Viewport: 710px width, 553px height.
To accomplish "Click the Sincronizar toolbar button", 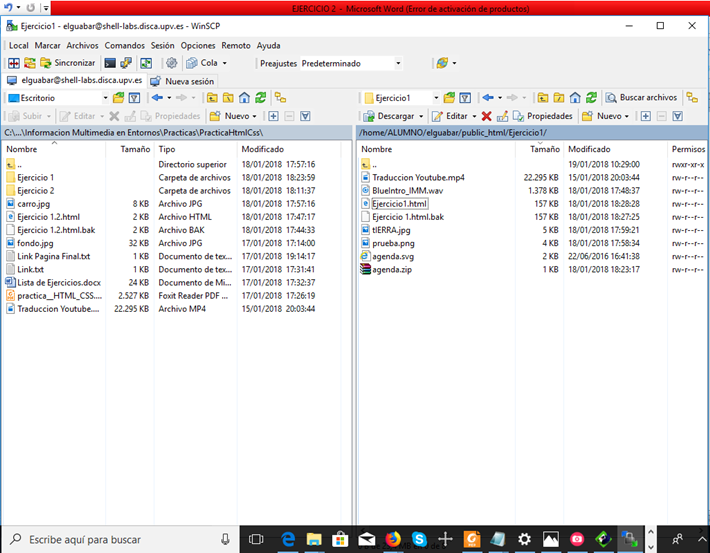I will [x=67, y=63].
